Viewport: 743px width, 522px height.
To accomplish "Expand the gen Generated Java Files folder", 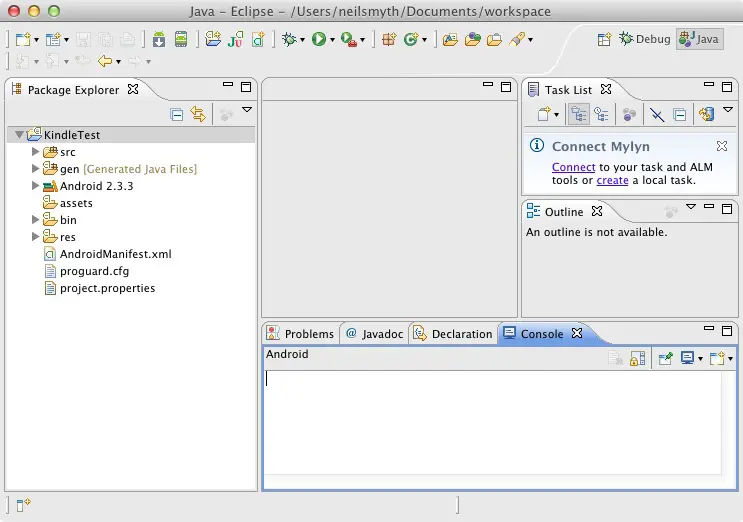I will (x=35, y=168).
